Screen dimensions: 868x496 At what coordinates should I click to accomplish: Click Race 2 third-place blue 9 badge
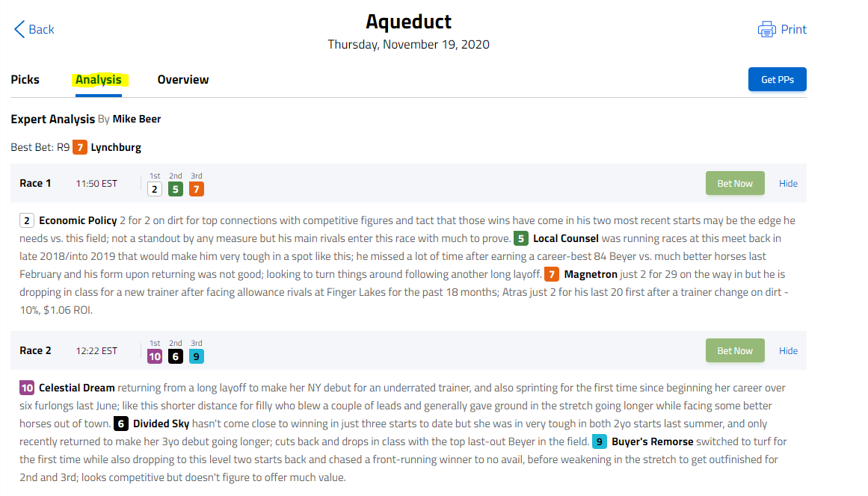197,356
